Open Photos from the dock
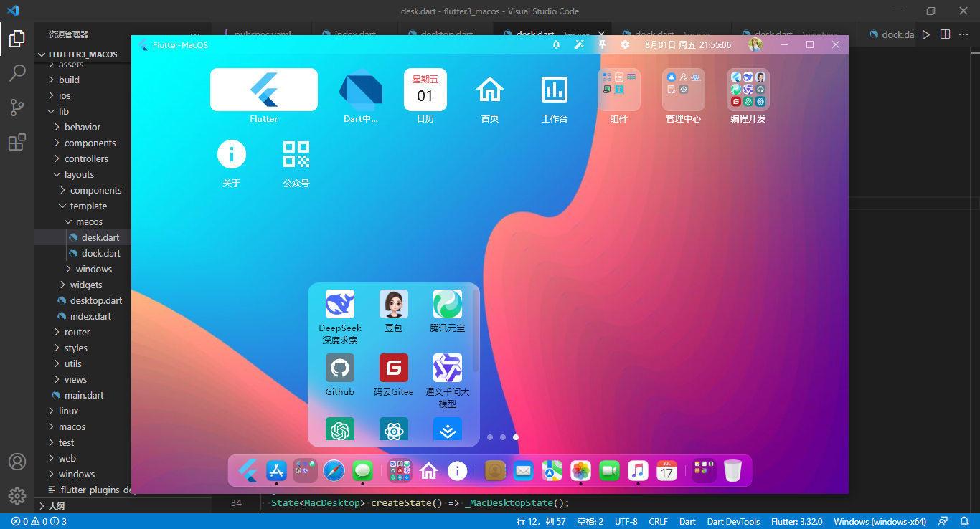 click(581, 470)
